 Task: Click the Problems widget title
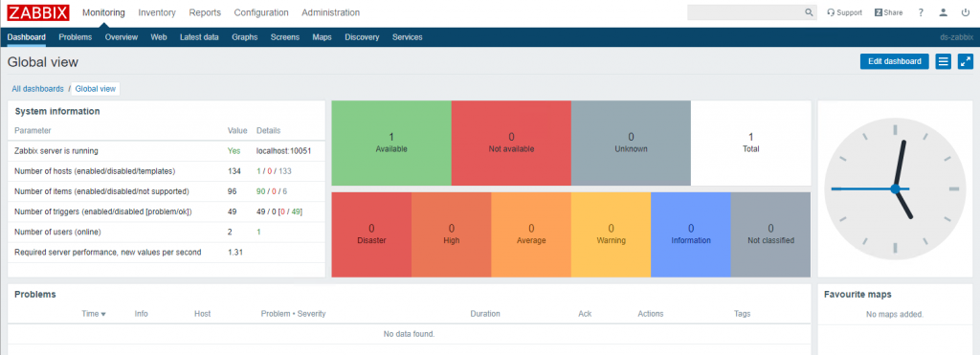click(35, 295)
